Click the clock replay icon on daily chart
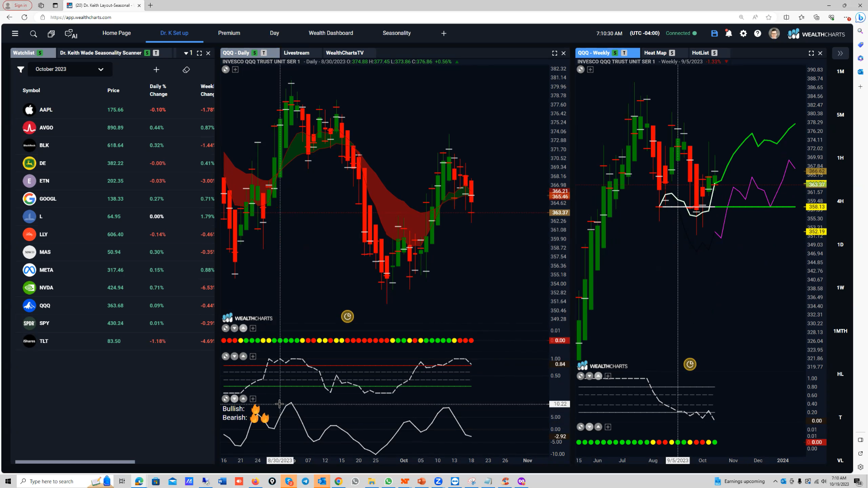Screen dimensions: 868x488 pos(347,317)
